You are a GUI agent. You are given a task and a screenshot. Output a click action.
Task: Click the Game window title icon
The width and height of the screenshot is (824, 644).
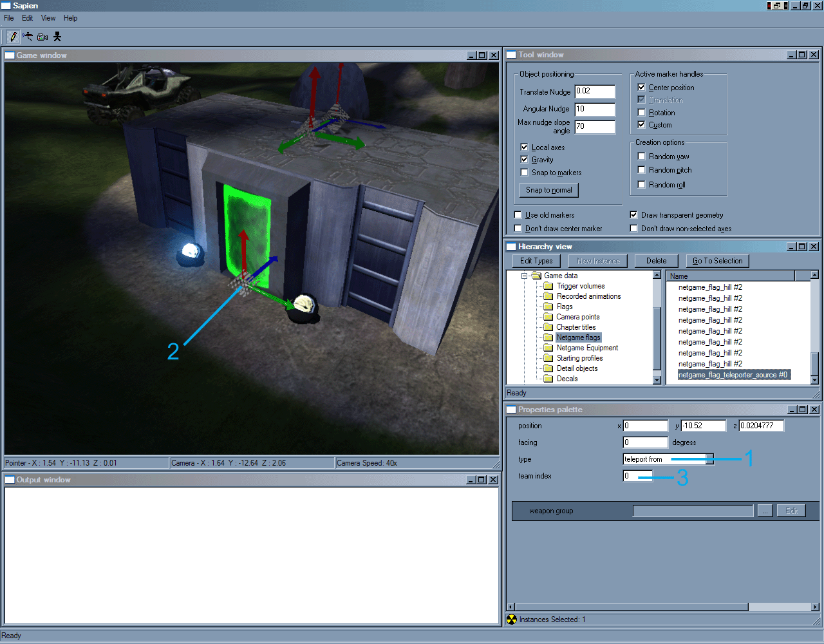point(10,55)
